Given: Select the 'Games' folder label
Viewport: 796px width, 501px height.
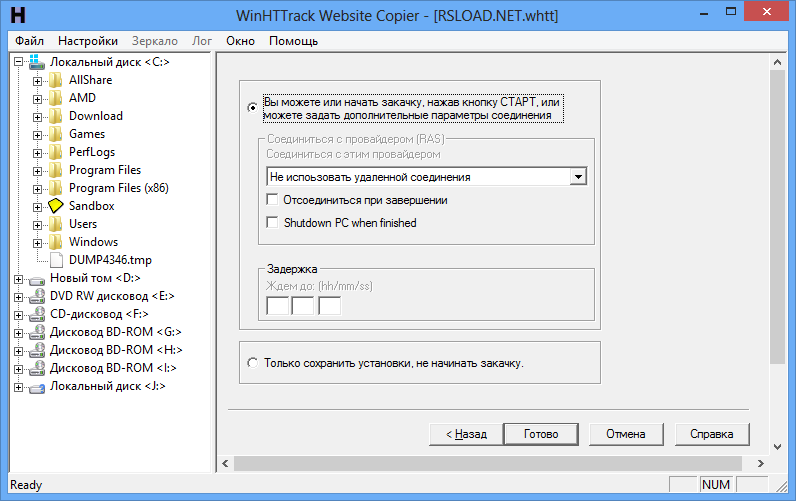Looking at the screenshot, I should 87,134.
